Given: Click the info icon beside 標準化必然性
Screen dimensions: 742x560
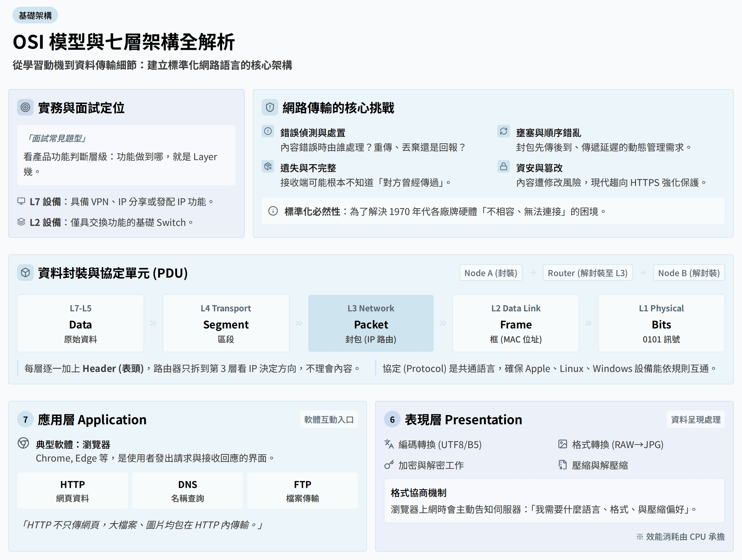Looking at the screenshot, I should [273, 211].
